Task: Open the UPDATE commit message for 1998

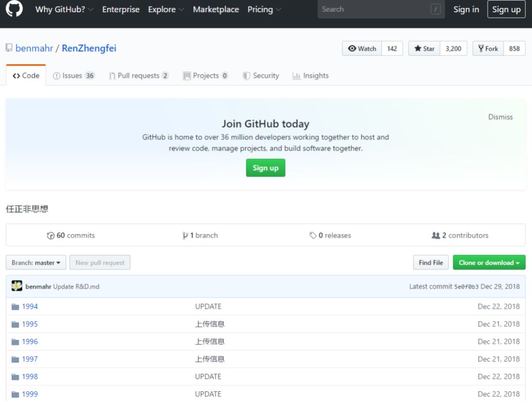Action: [x=208, y=377]
